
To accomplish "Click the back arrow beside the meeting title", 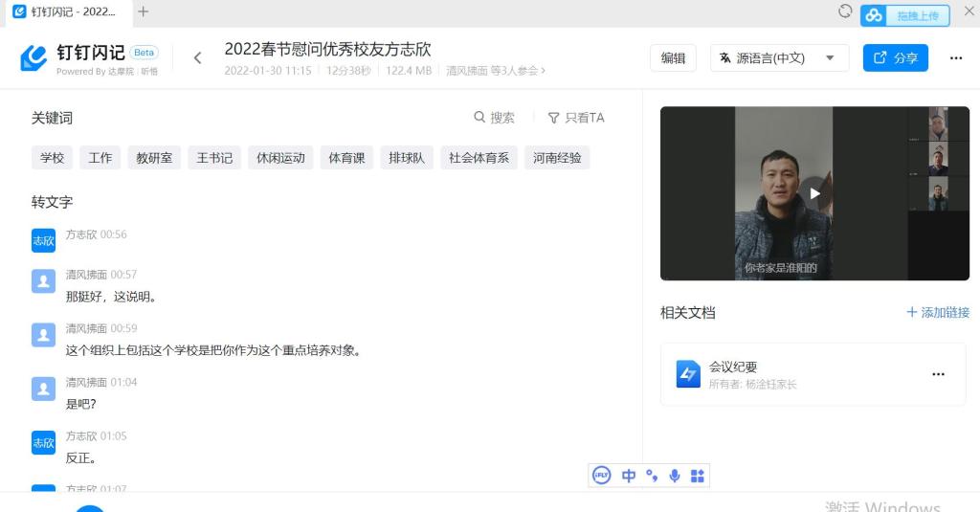I will [198, 58].
